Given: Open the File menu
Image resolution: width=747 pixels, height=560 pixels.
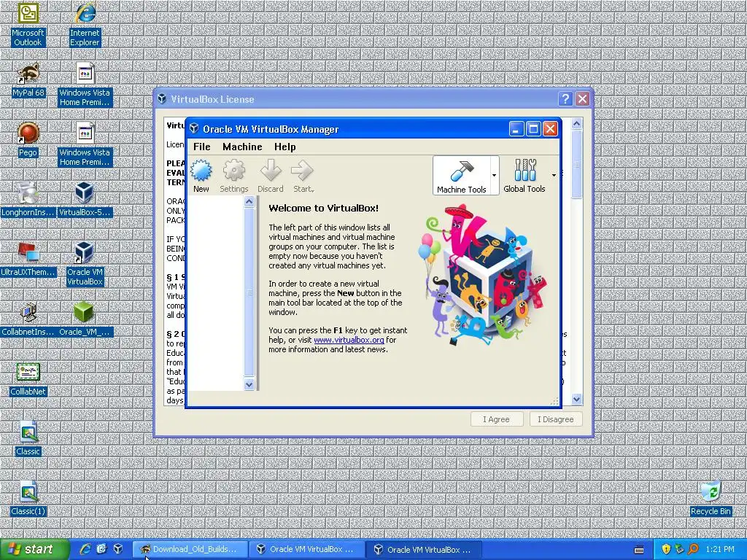Looking at the screenshot, I should click(202, 147).
